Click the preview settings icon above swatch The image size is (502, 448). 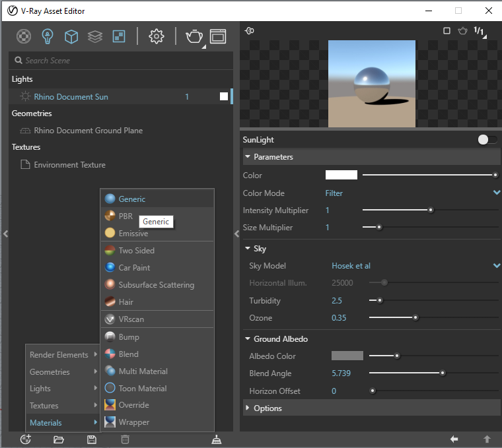tap(250, 31)
